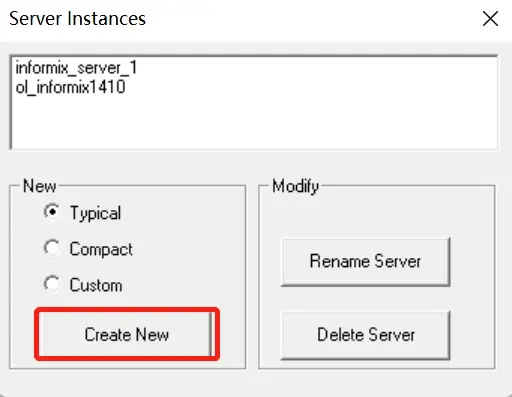512x397 pixels.
Task: Select ol_informix1410 in the server list
Action: [70, 87]
